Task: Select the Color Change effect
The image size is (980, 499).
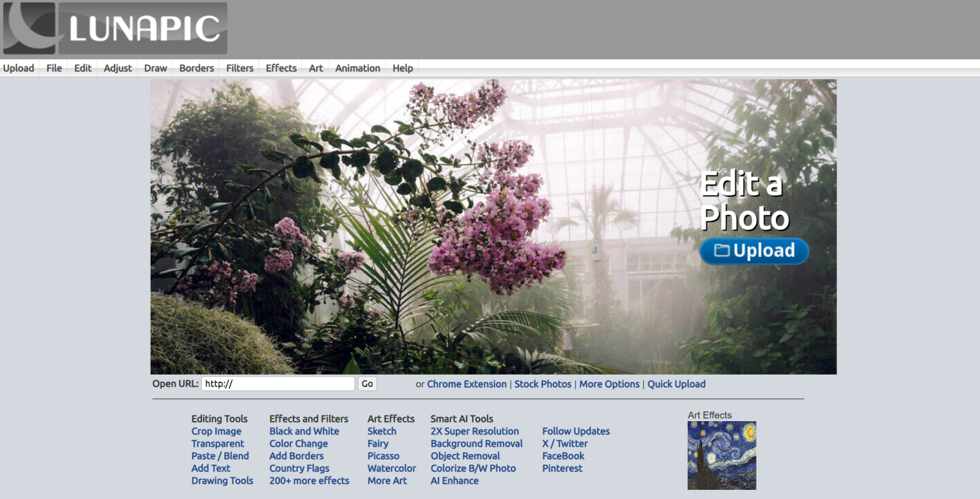Action: coord(298,443)
